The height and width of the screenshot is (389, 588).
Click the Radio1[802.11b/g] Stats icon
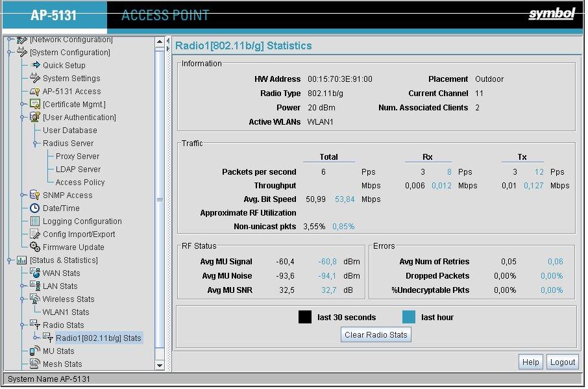[48, 338]
